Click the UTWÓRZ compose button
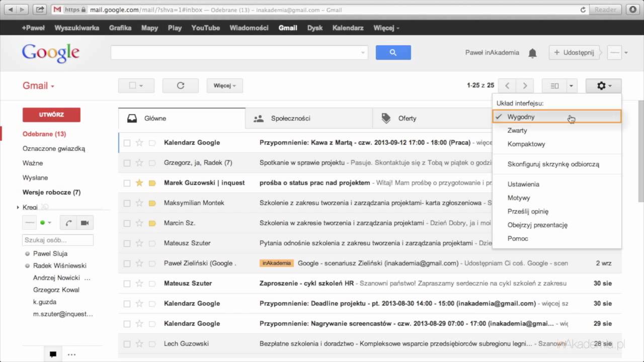This screenshot has height=362, width=644. (x=51, y=115)
